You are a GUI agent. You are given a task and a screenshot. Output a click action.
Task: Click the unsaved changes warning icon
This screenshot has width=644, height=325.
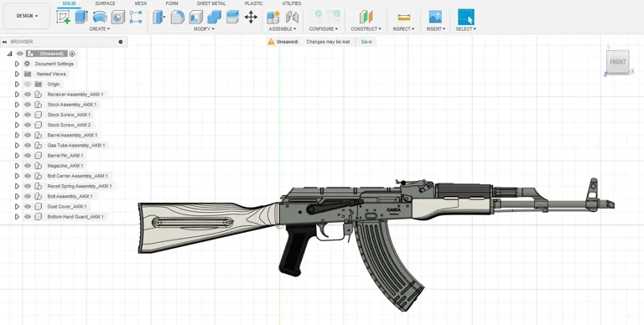click(271, 42)
